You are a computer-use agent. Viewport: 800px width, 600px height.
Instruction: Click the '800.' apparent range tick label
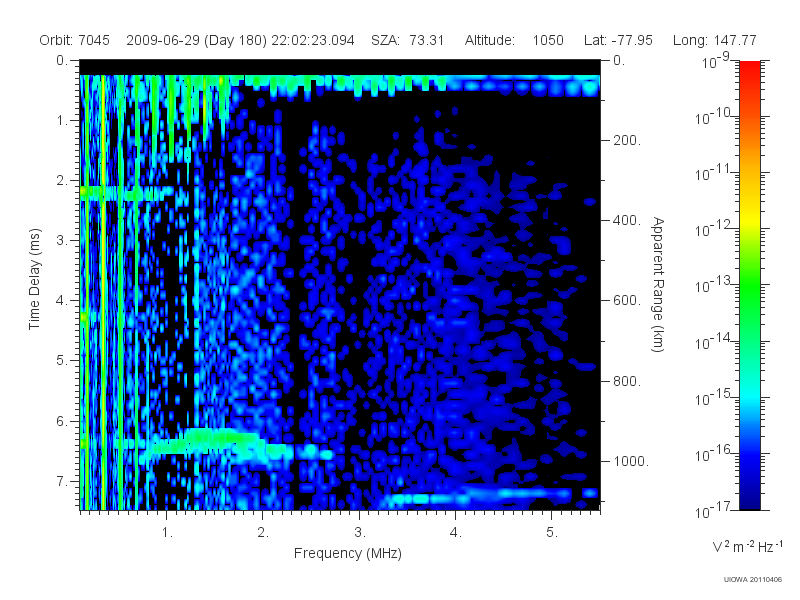(627, 381)
